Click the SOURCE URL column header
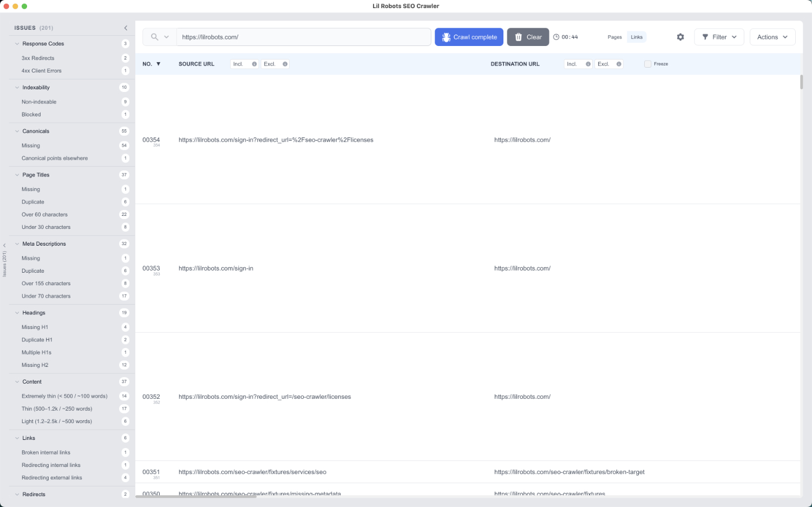Viewport: 812px width, 507px height. click(197, 64)
